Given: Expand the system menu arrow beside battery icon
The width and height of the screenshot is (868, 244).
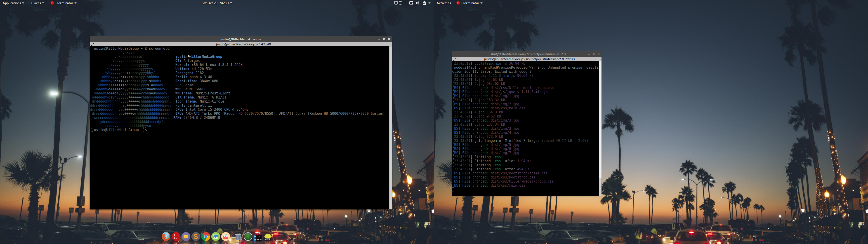Looking at the screenshot, I should pyautogui.click(x=429, y=3).
